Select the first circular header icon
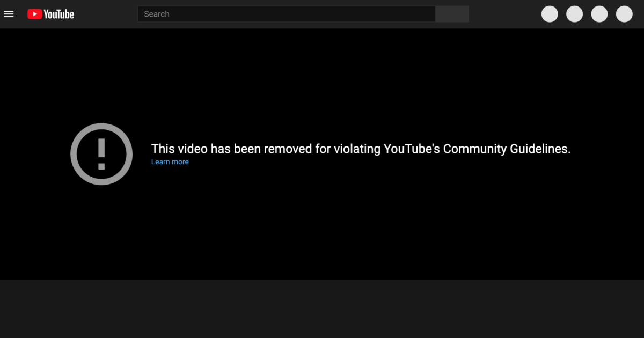Image resolution: width=644 pixels, height=338 pixels. click(x=550, y=14)
